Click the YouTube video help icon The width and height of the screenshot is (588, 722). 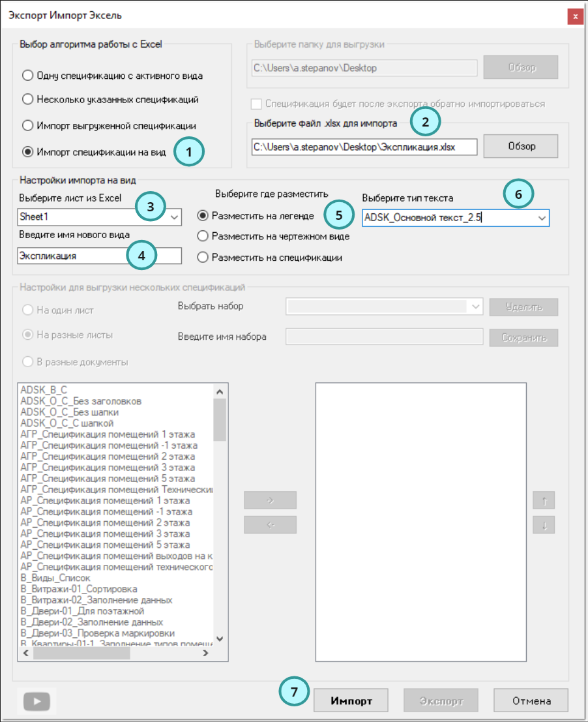[x=37, y=701]
